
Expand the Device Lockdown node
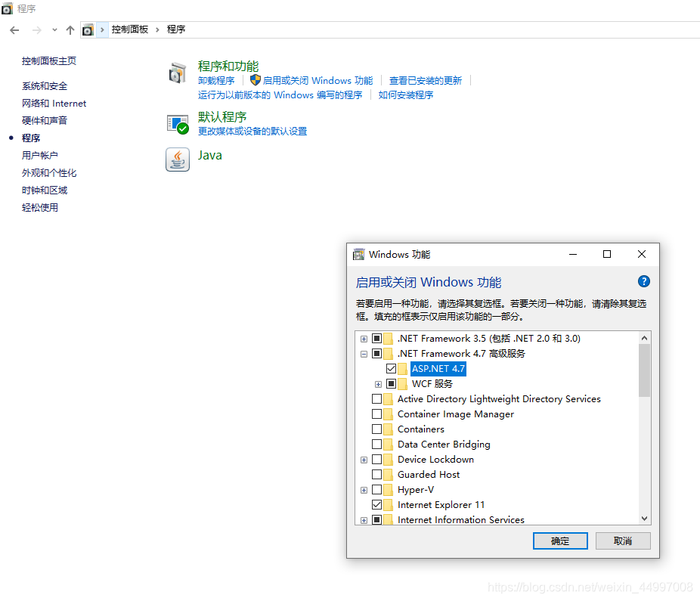point(364,460)
